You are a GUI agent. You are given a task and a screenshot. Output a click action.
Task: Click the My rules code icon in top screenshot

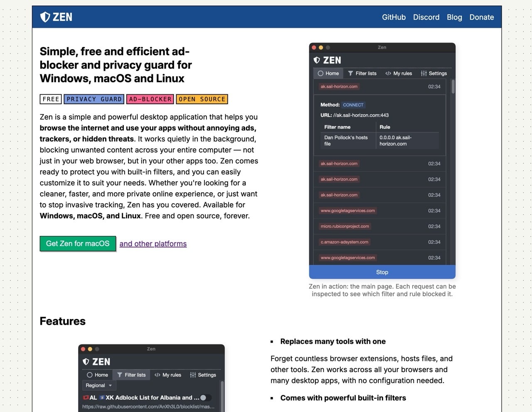click(x=388, y=74)
